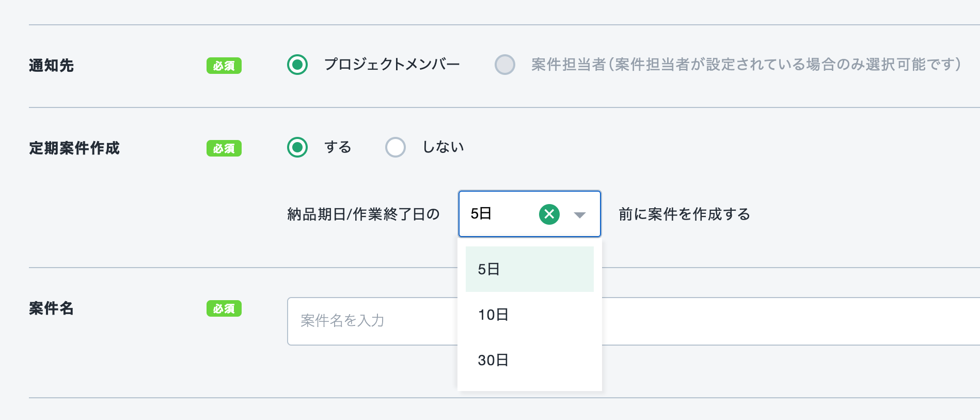Select the プロジェクトメンバー radio button
Viewport: 980px width, 420px height.
click(x=297, y=65)
